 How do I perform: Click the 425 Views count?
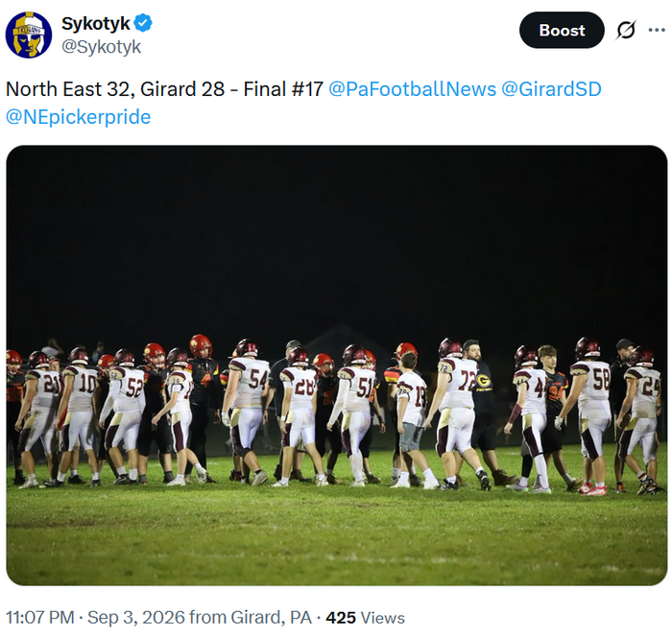tap(365, 618)
